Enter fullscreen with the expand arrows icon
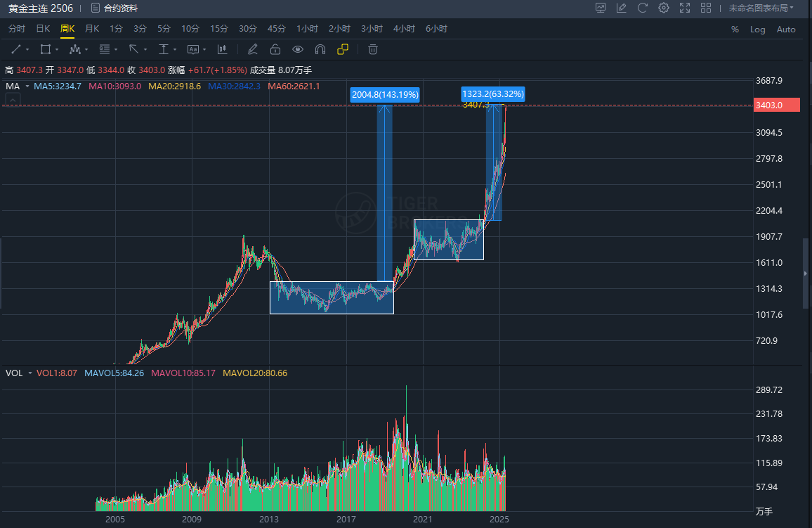Viewport: 812px width, 528px height. (685, 8)
